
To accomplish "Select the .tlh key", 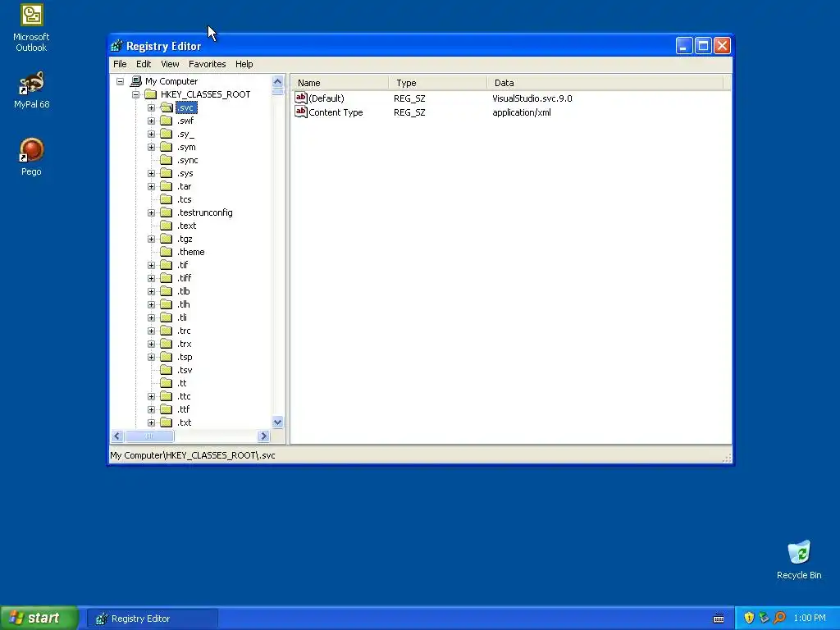I will (184, 304).
